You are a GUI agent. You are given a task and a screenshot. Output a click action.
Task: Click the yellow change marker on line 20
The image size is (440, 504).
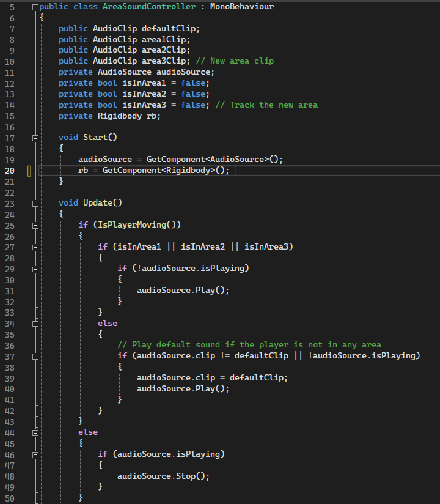[29, 171]
